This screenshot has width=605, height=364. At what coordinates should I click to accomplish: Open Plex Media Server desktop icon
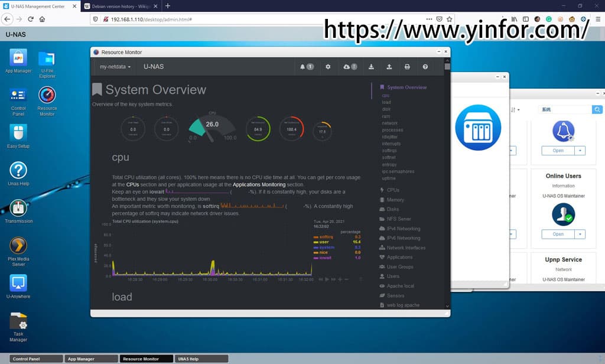coord(18,251)
